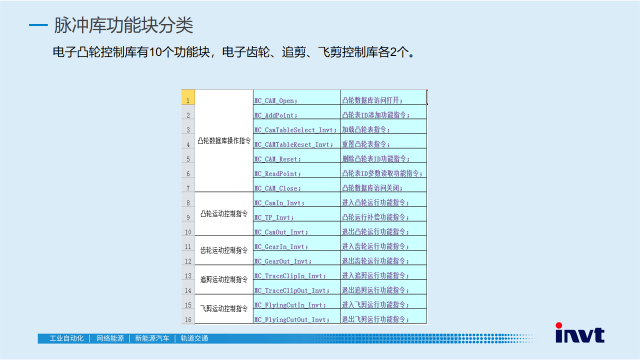
Task: Click the 齿轮运动控制指令 category cell
Action: [x=224, y=250]
